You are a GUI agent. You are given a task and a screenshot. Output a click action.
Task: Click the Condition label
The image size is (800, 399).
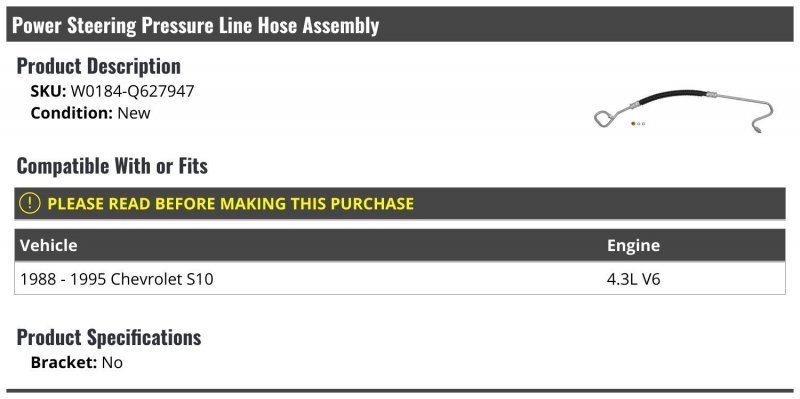72,113
